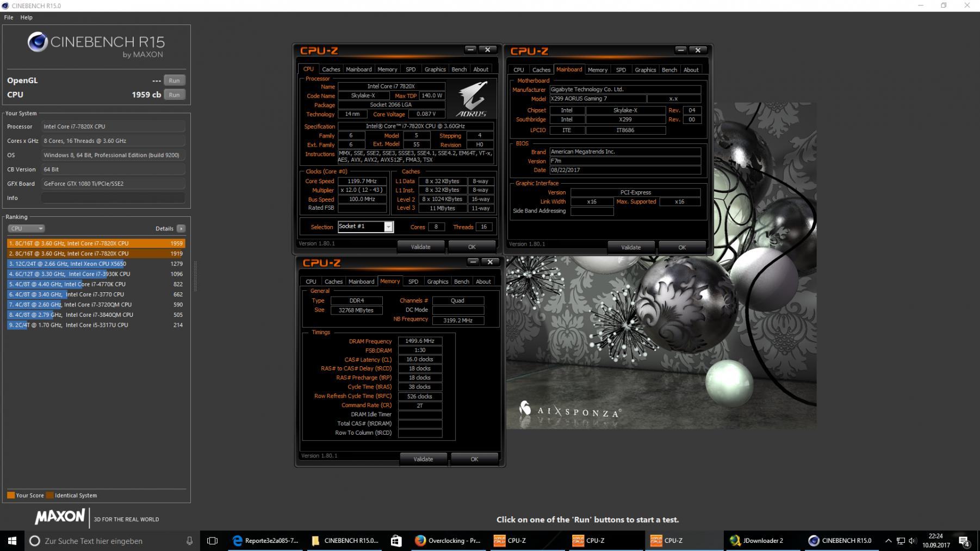Click the MAXON logo at the bottom
The width and height of the screenshot is (980, 551).
[60, 517]
